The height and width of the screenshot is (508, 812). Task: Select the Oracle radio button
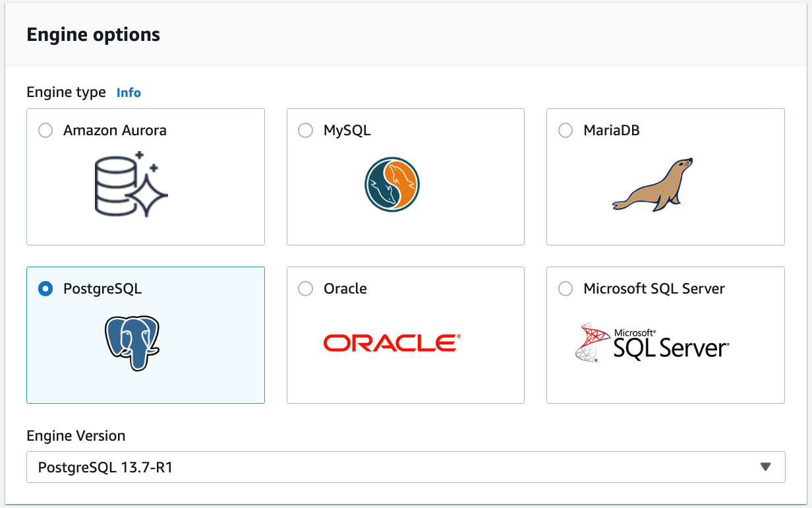point(305,288)
